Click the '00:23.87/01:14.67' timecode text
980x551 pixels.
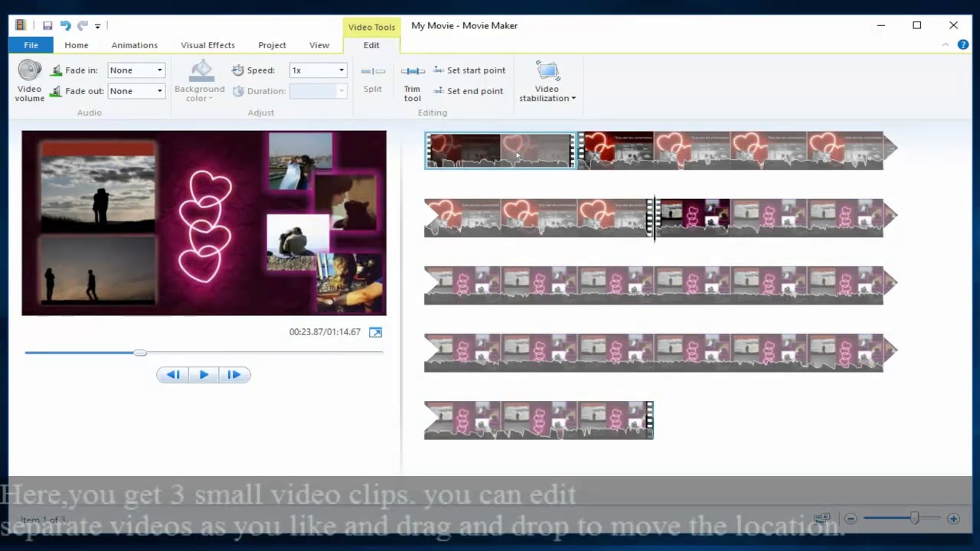(x=325, y=332)
